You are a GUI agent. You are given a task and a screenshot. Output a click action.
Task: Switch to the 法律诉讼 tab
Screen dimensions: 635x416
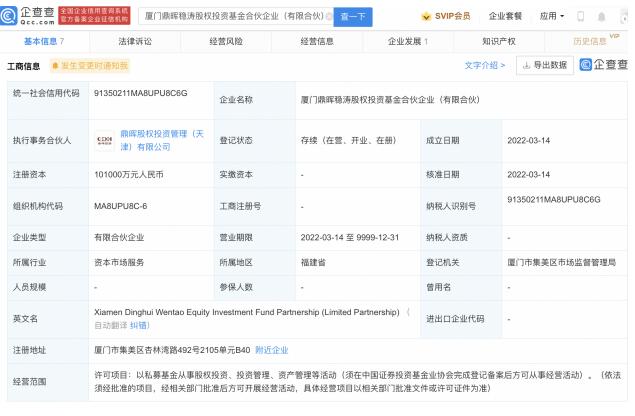[x=135, y=41]
